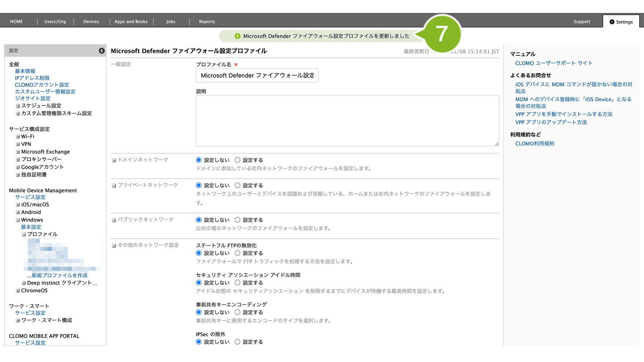644x362 pixels.
Task: Click the Settings gear icon
Action: pos(612,22)
